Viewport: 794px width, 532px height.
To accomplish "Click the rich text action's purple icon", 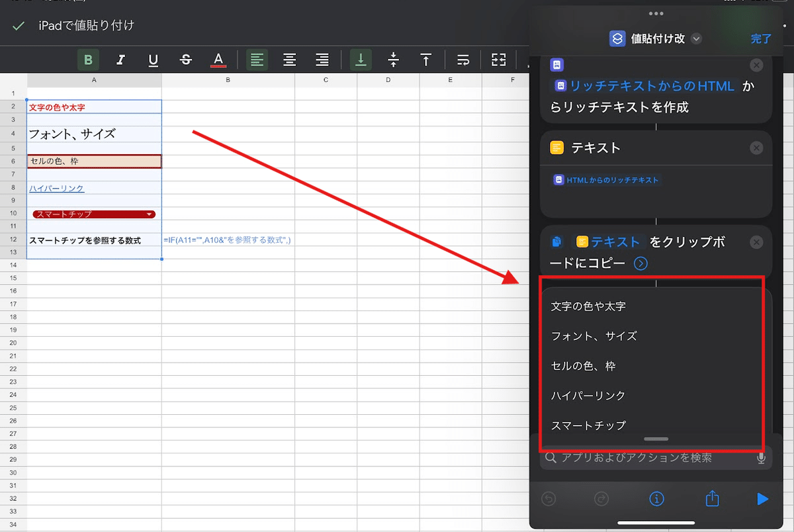I will point(556,66).
